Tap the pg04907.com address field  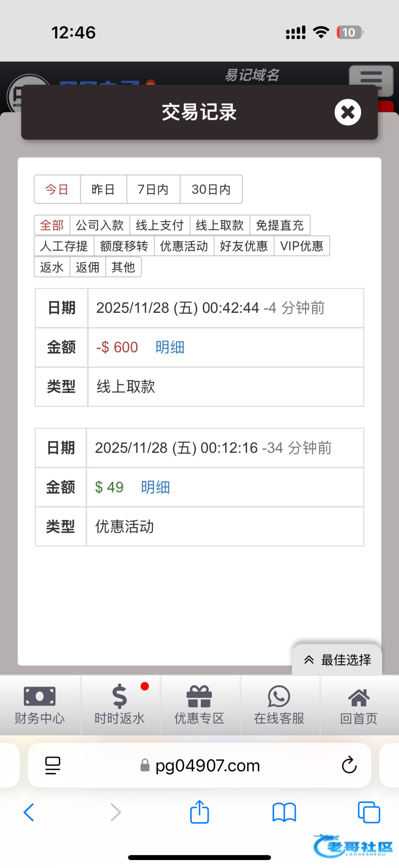click(207, 765)
